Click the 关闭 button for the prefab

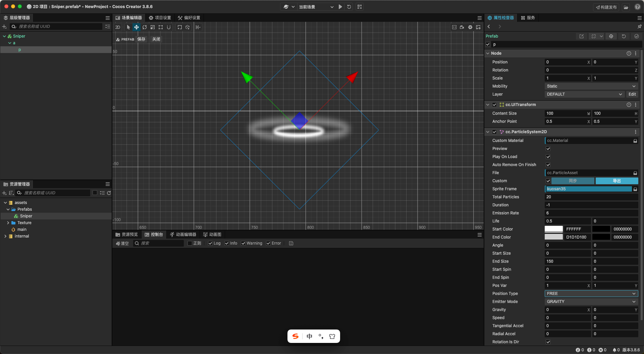coord(156,39)
